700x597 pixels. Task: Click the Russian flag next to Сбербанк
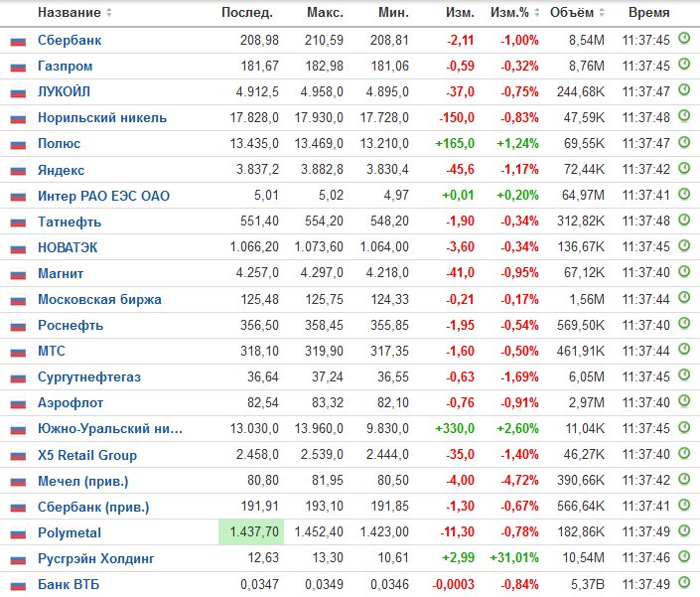pyautogui.click(x=18, y=42)
